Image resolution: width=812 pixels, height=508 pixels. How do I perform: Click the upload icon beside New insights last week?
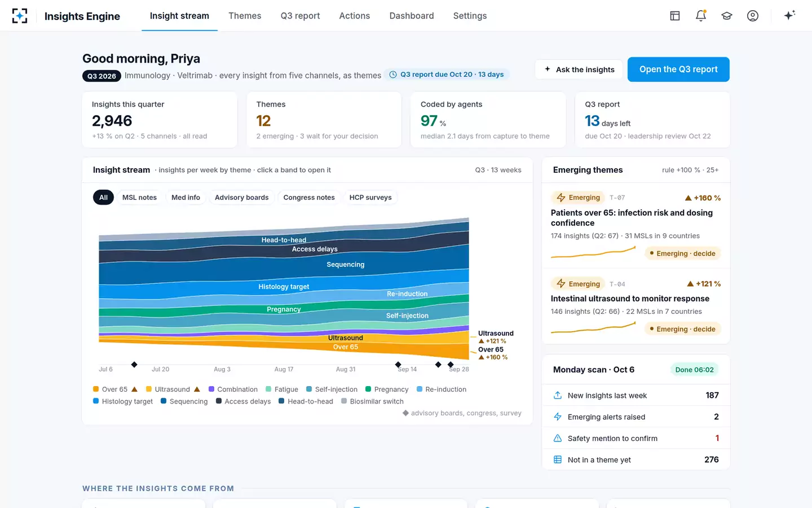point(558,395)
